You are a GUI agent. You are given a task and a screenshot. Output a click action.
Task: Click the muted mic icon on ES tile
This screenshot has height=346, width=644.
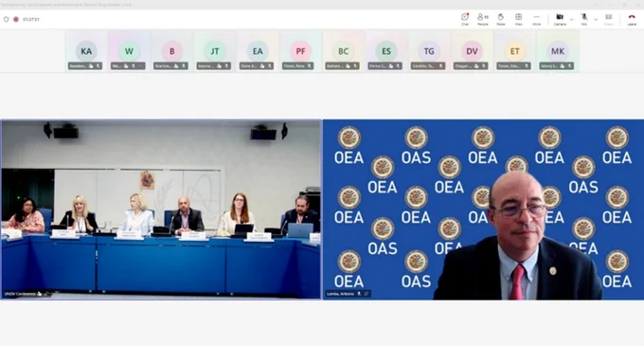pos(398,65)
